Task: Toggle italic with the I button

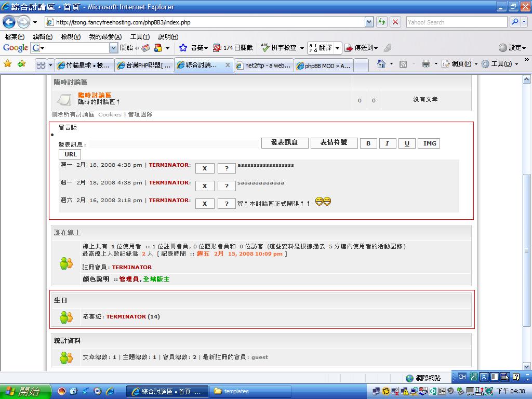Action: (x=387, y=143)
